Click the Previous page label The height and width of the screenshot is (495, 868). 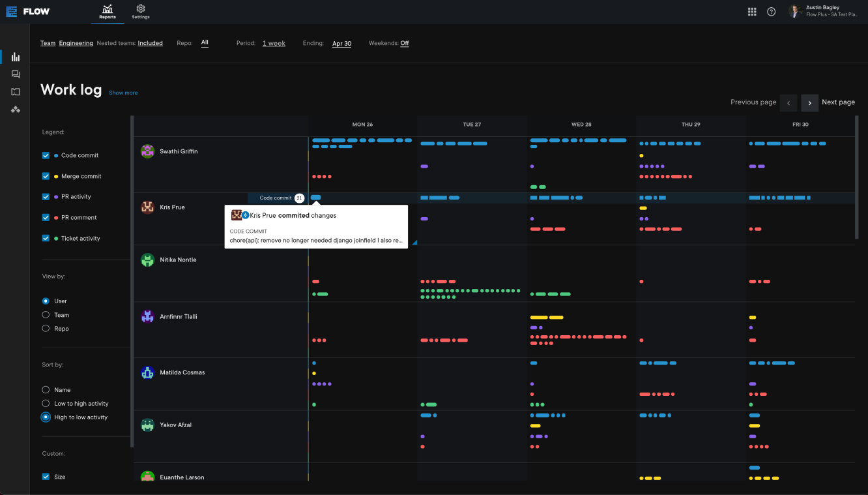753,102
